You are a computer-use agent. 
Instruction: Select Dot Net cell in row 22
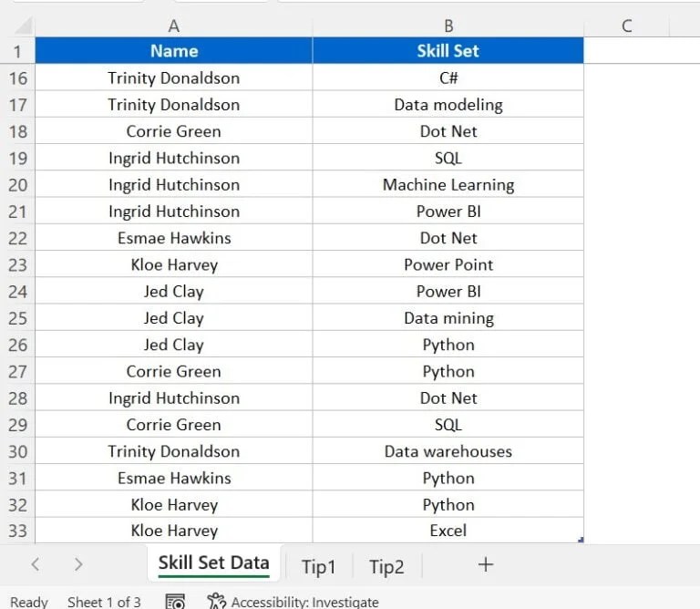click(x=448, y=238)
